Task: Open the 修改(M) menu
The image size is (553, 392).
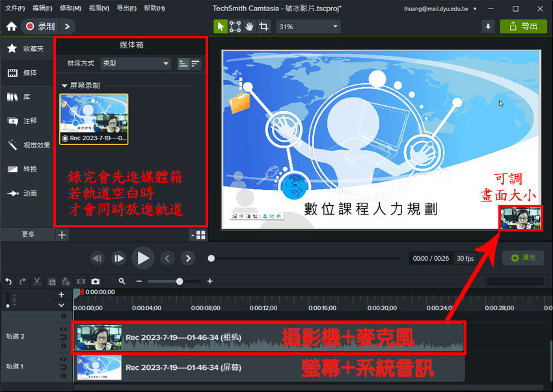Action: tap(70, 8)
